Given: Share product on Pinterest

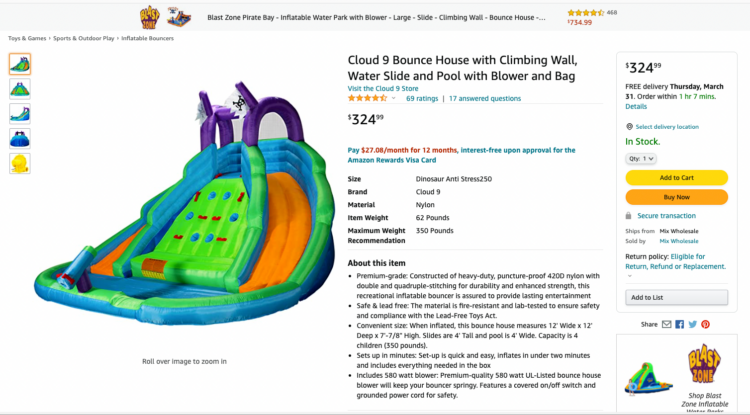Looking at the screenshot, I should click(x=705, y=324).
